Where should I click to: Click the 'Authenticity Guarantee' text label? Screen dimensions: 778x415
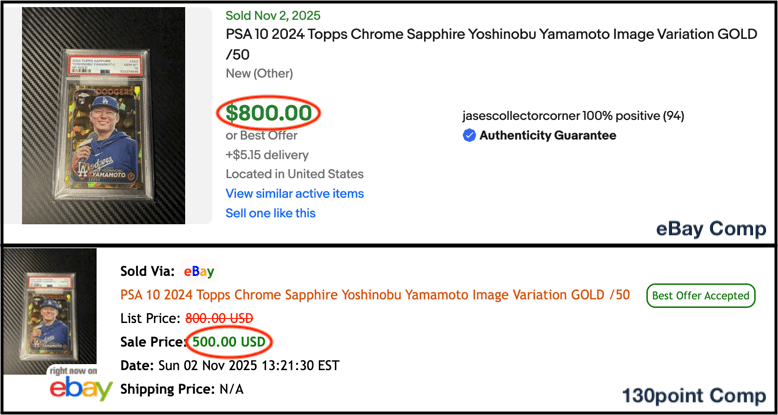(x=548, y=136)
